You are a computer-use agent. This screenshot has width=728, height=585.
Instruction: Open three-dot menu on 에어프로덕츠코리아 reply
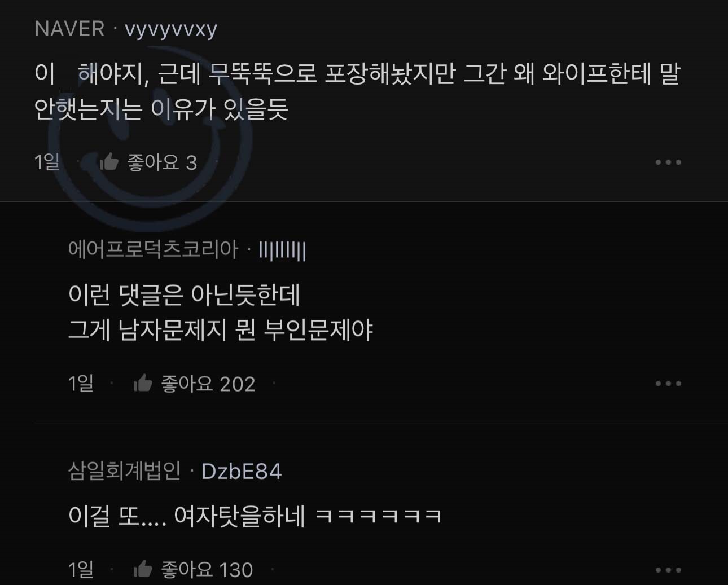pos(668,384)
